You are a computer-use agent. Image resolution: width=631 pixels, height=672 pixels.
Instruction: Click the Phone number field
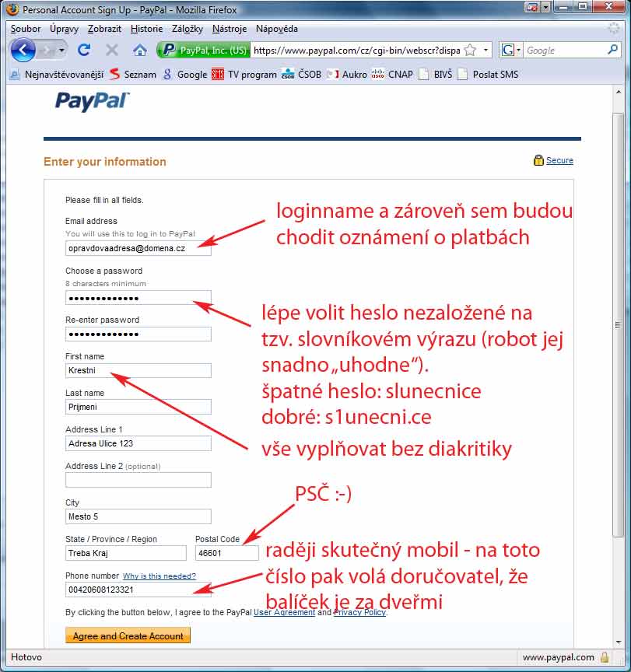pos(138,590)
